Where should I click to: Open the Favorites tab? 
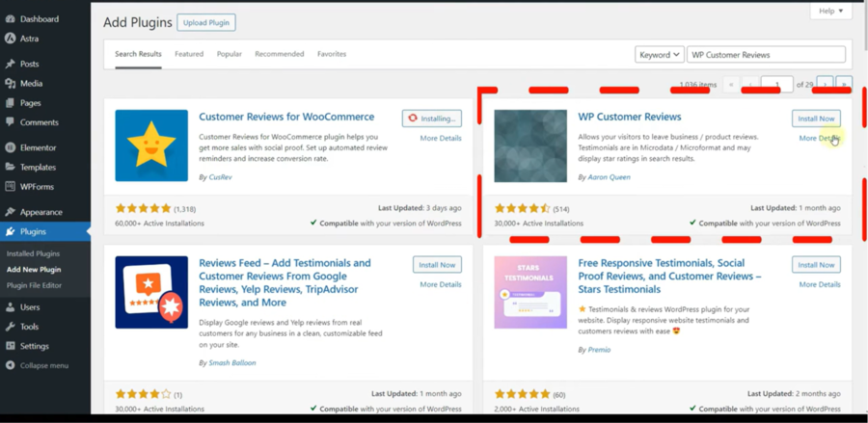pyautogui.click(x=332, y=54)
